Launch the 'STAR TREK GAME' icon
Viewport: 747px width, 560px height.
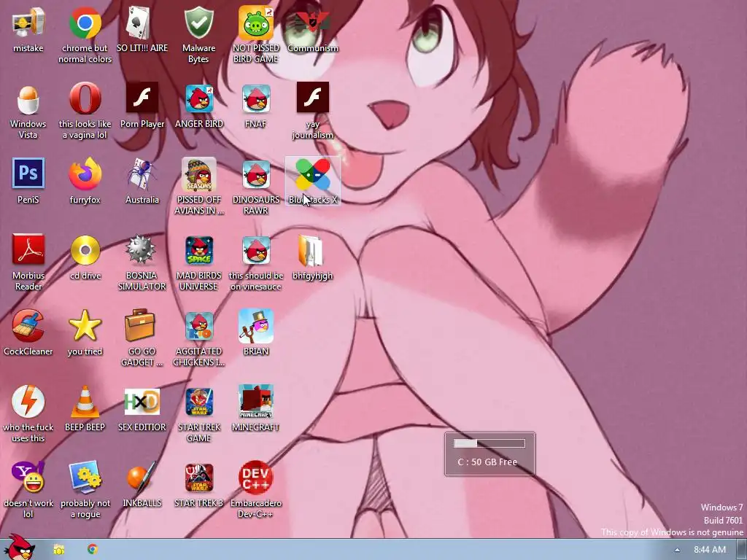[198, 402]
